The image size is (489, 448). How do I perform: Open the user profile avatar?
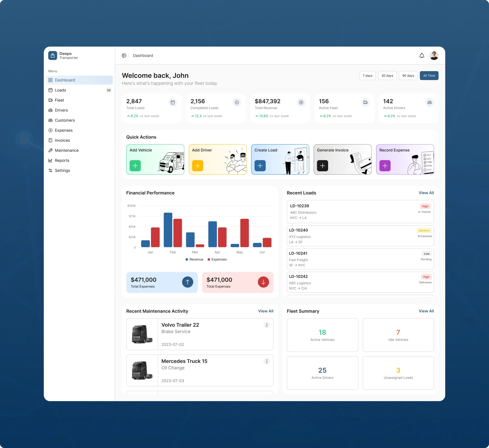point(434,56)
